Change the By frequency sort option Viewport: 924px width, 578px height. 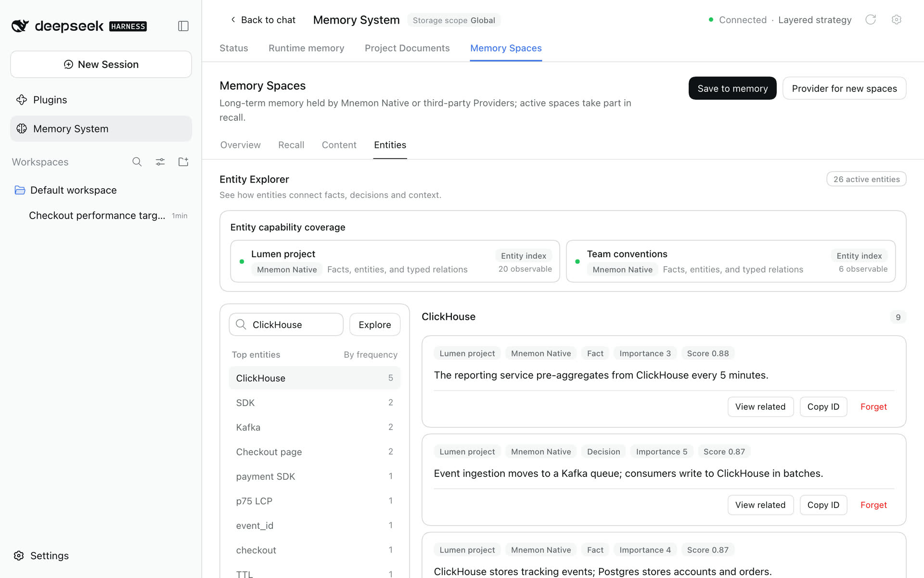pos(371,355)
